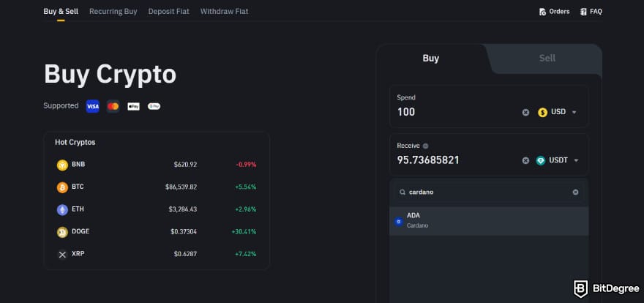Click the search magnifier icon
The image size is (644, 303).
[x=402, y=192]
